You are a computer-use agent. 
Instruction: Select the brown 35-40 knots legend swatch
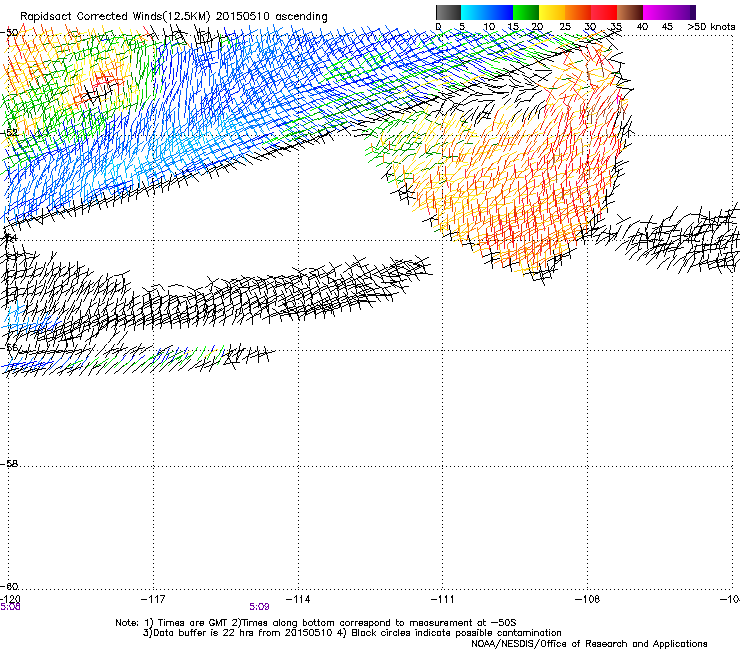pyautogui.click(x=630, y=12)
